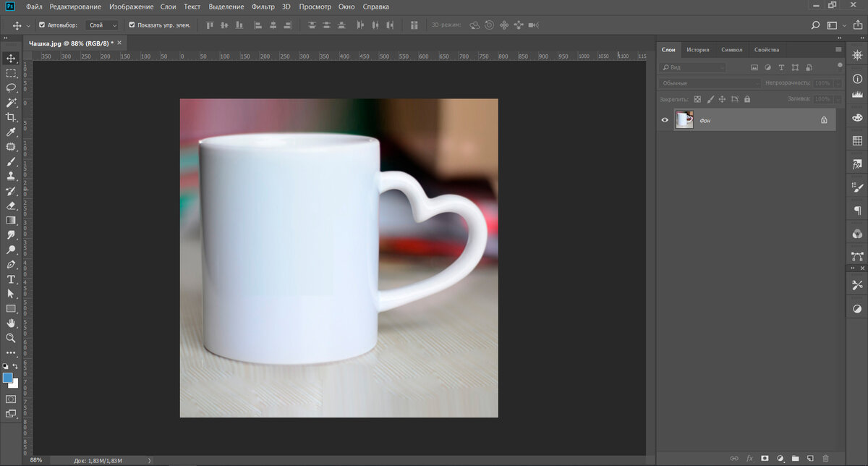Select the Brush tool

coord(11,161)
